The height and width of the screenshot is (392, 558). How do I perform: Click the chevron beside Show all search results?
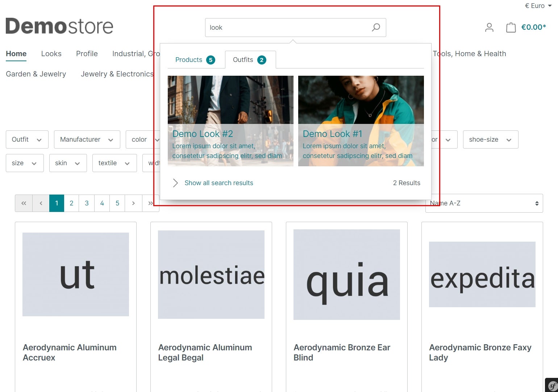click(x=175, y=183)
